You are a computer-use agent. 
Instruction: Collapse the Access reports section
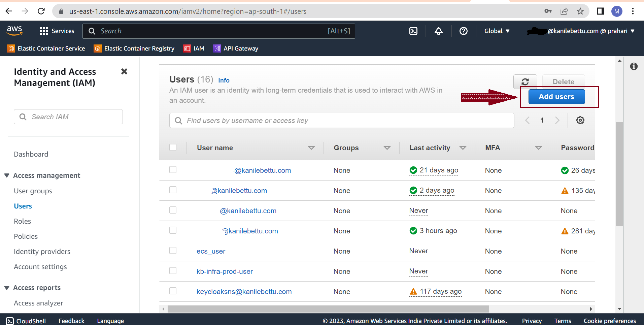7,288
